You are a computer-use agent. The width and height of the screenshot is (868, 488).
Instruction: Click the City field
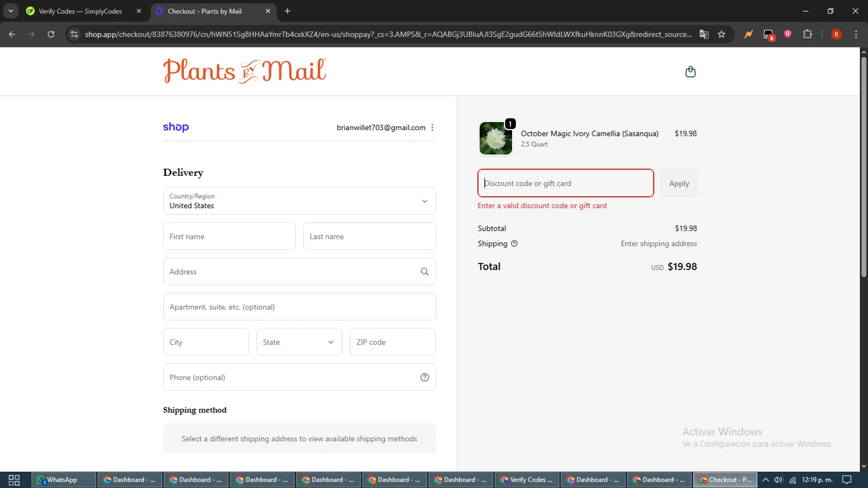pyautogui.click(x=206, y=342)
